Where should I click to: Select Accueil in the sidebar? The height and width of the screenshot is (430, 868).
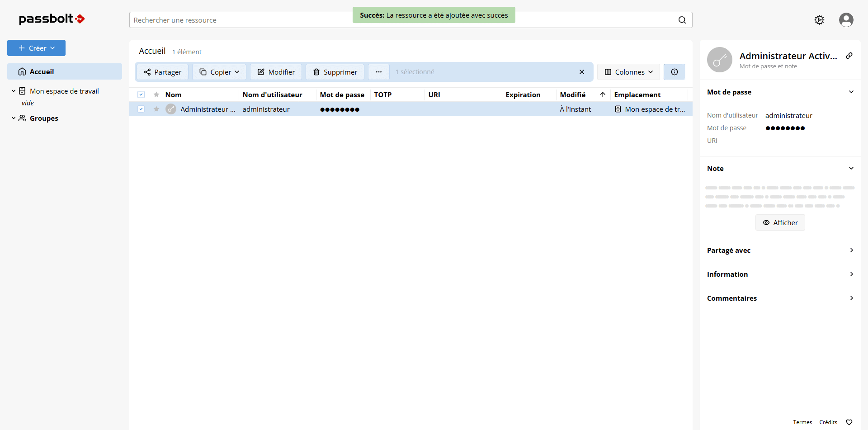[x=42, y=71]
